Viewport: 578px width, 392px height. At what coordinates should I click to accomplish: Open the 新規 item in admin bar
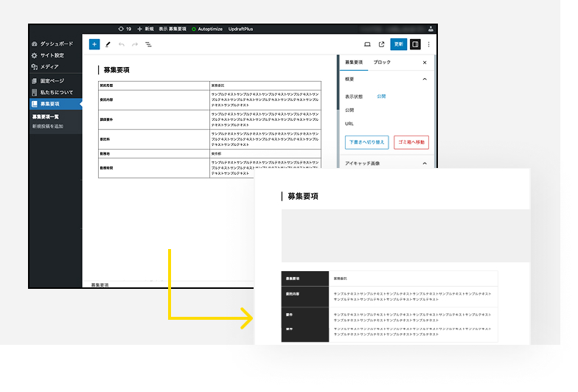coord(146,29)
